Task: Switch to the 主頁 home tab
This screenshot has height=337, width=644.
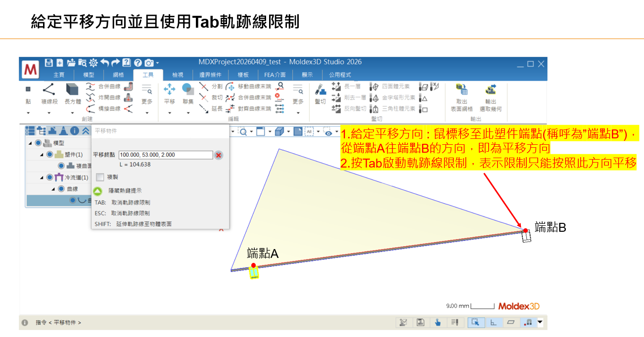Action: coord(59,75)
